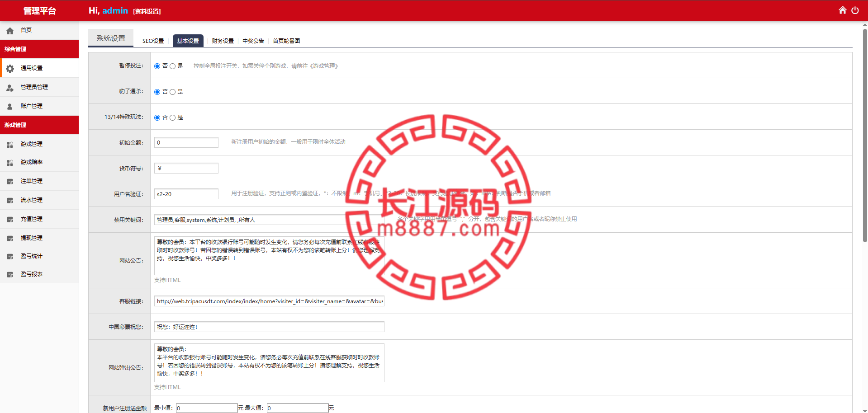868x413 pixels.
Task: Click the 货币符号 input field
Action: pyautogui.click(x=186, y=168)
